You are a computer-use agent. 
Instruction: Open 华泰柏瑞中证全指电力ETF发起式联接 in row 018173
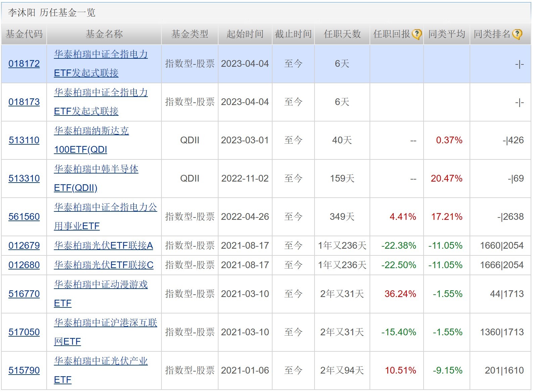point(101,102)
